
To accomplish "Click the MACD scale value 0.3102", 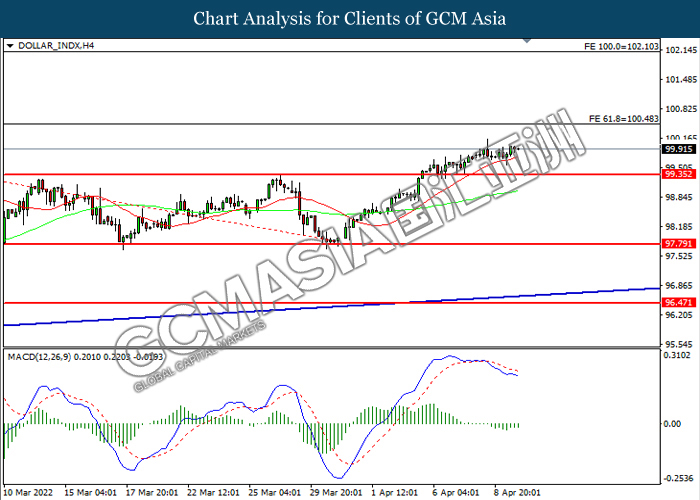I will click(679, 355).
